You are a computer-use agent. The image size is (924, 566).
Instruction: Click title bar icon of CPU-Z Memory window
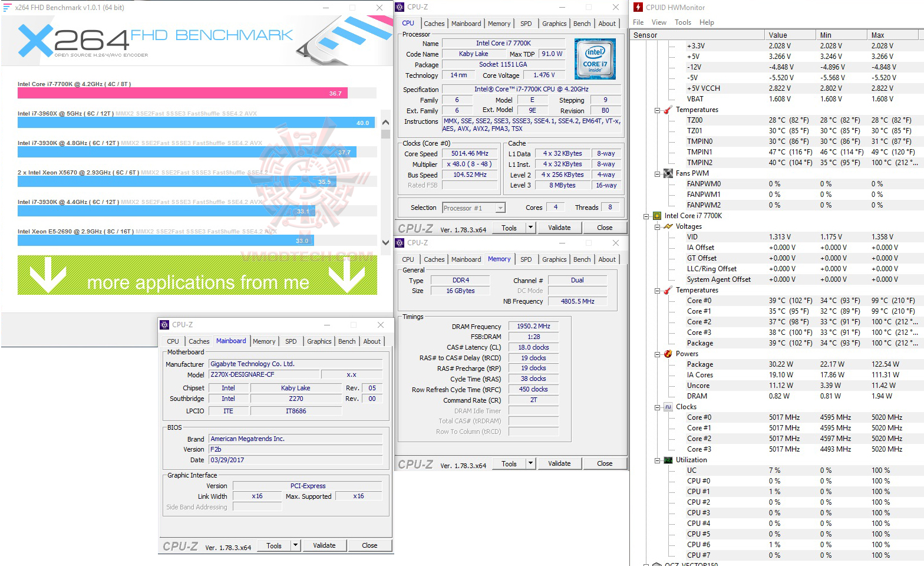[x=400, y=243]
